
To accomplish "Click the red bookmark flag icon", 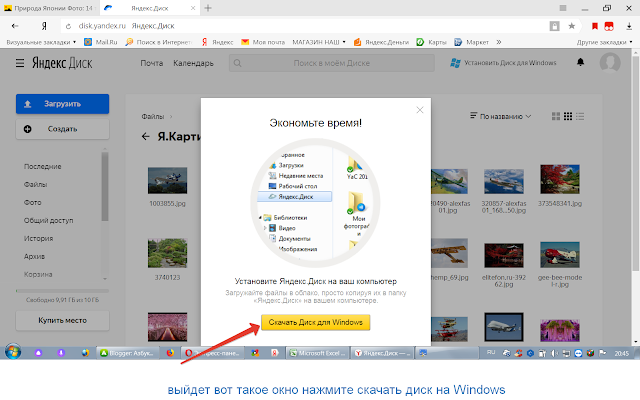I will pyautogui.click(x=595, y=26).
